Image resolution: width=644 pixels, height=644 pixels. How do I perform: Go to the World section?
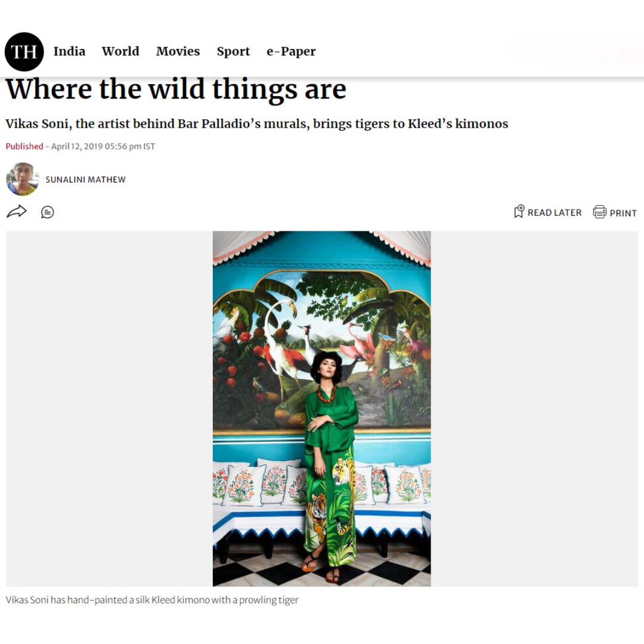(120, 51)
